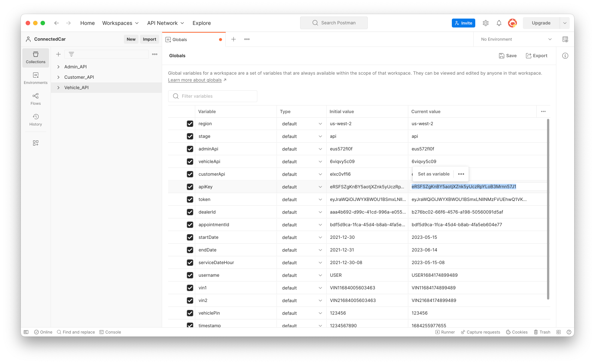The width and height of the screenshot is (595, 364).
Task: Choose Set as variable in the popup
Action: click(434, 174)
